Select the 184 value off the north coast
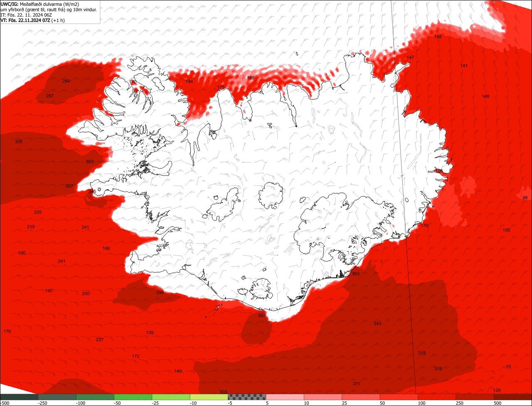 coord(189,81)
